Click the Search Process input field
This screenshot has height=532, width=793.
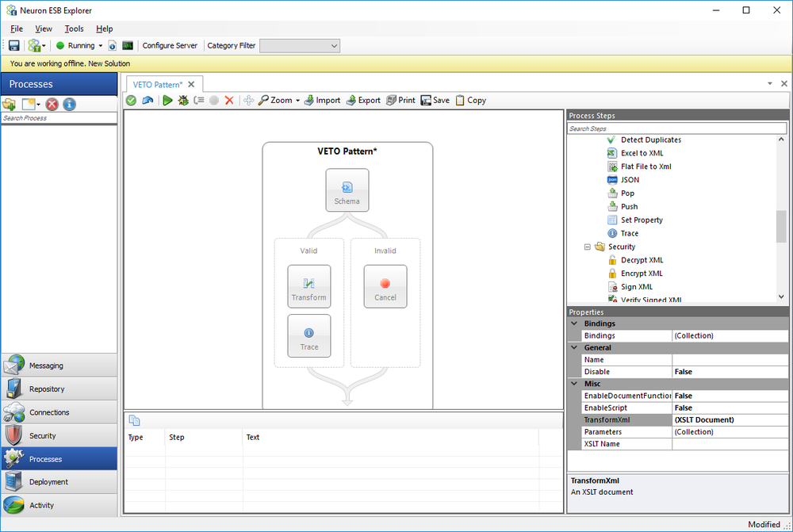(x=59, y=118)
